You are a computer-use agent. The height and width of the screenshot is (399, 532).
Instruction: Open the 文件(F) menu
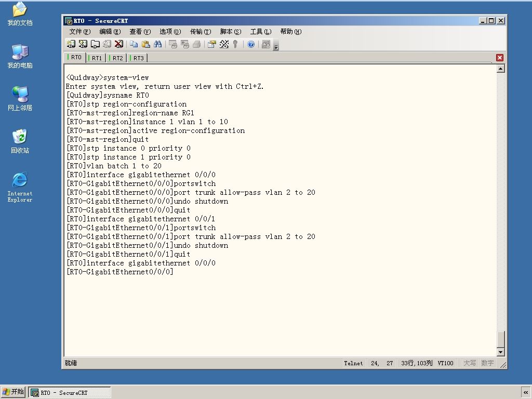click(x=80, y=32)
